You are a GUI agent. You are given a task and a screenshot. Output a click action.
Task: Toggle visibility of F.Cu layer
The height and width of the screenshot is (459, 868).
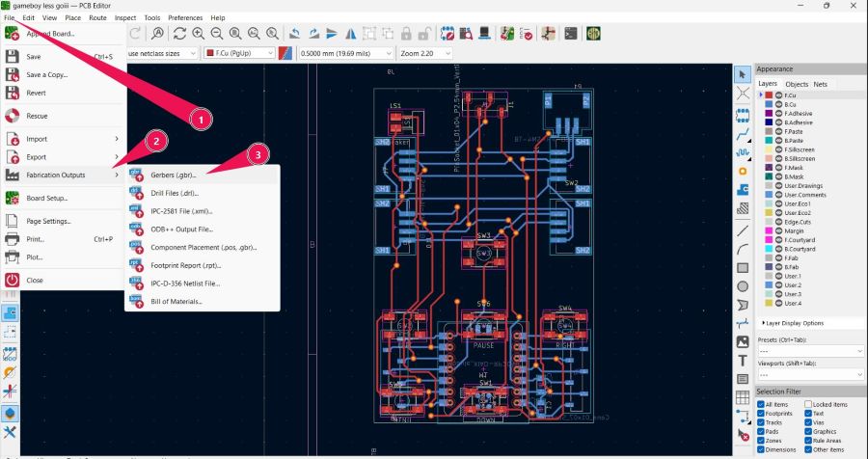[x=778, y=95]
